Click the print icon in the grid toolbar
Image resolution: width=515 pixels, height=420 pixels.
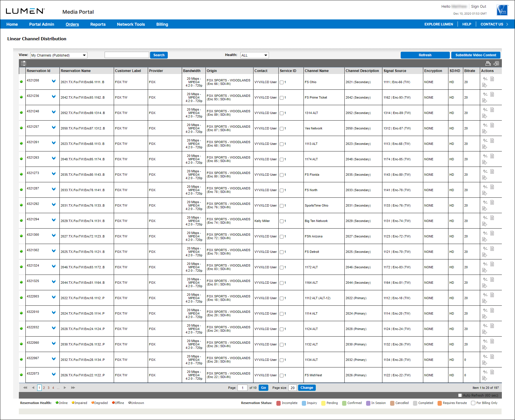488,63
